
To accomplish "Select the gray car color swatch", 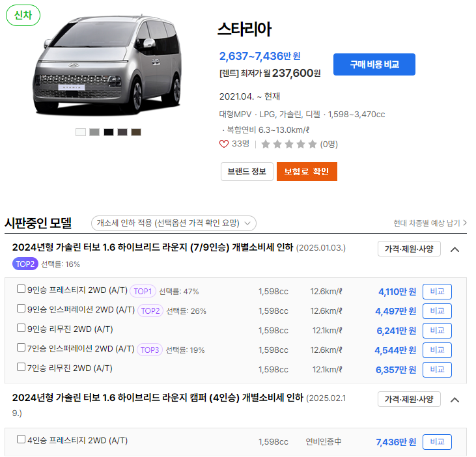I will [94, 132].
